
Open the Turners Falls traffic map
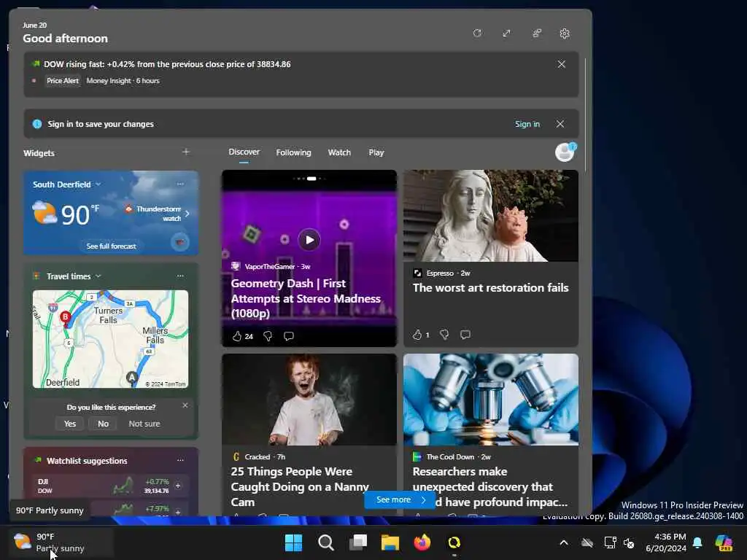[111, 339]
